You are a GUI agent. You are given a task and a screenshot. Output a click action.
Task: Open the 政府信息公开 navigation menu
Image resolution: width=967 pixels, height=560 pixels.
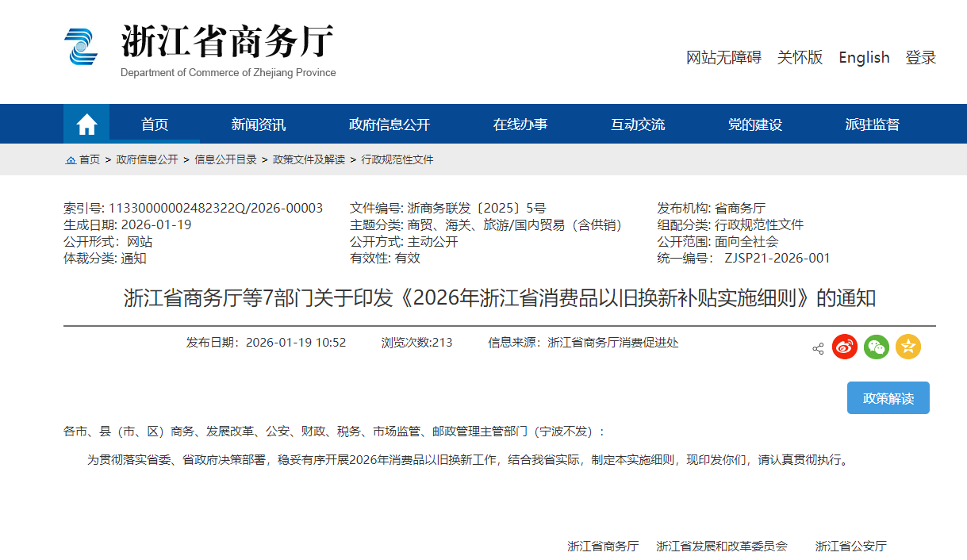point(389,125)
